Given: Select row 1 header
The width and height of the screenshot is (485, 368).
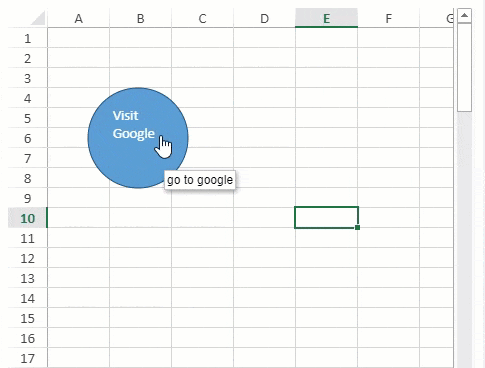Looking at the screenshot, I should point(27,38).
